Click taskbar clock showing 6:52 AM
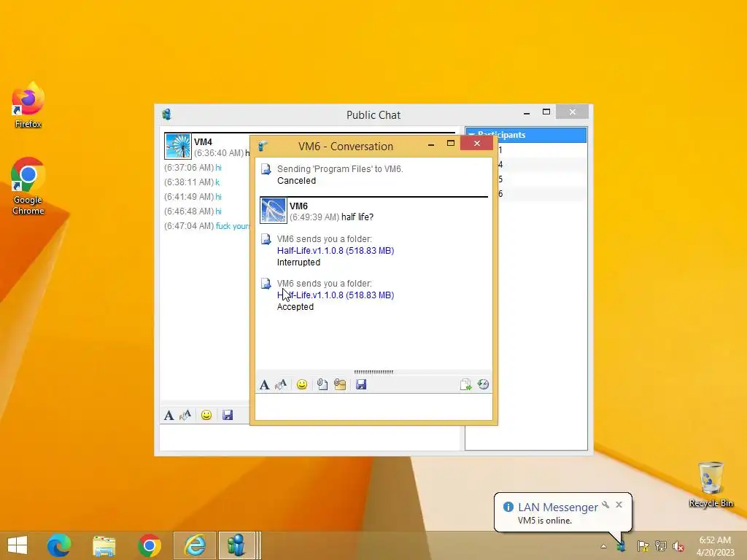The height and width of the screenshot is (560, 747). pos(715,546)
